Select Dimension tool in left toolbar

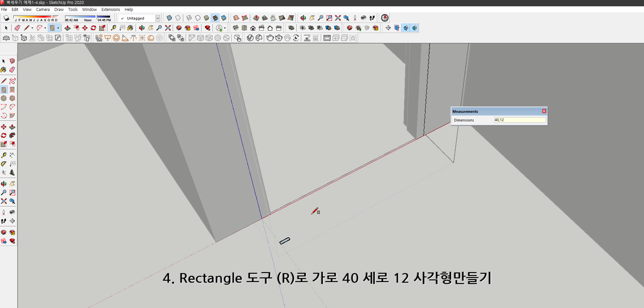point(12,155)
